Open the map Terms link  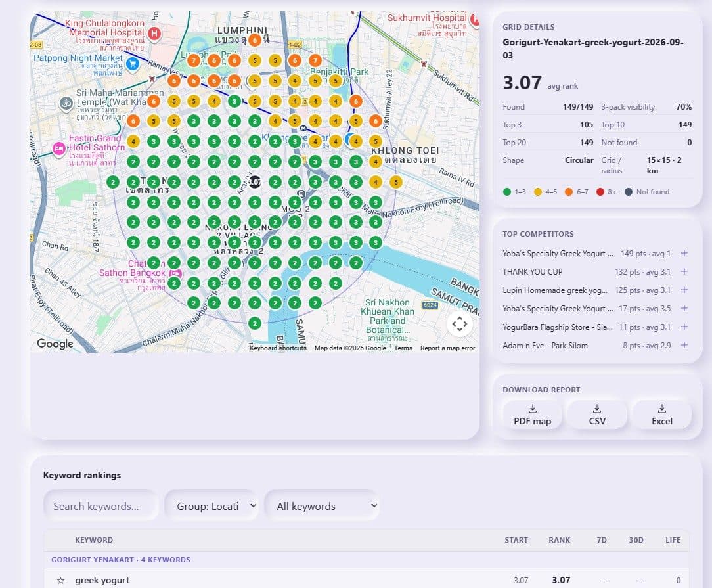(x=403, y=348)
